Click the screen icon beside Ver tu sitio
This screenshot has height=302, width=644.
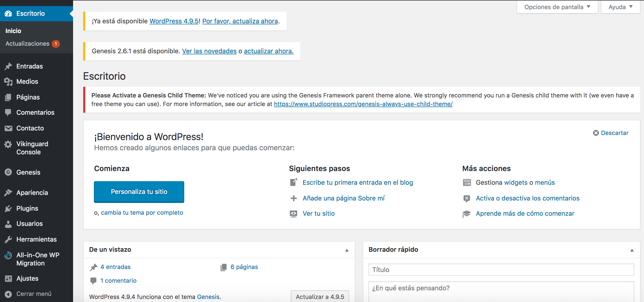tap(294, 214)
